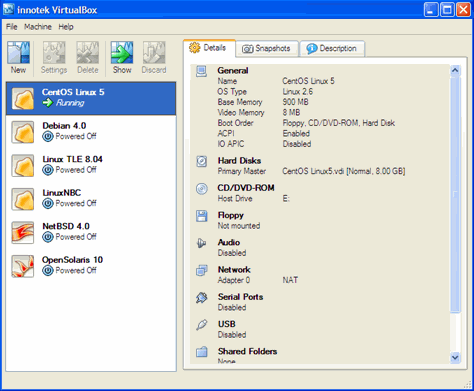This screenshot has width=474, height=391.
Task: Select the LinuxNBC virtual machine
Action: (x=91, y=199)
